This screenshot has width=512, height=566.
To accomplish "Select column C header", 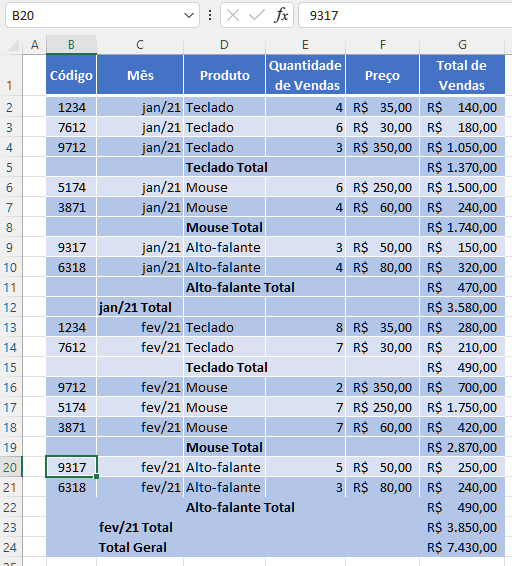I will click(140, 45).
